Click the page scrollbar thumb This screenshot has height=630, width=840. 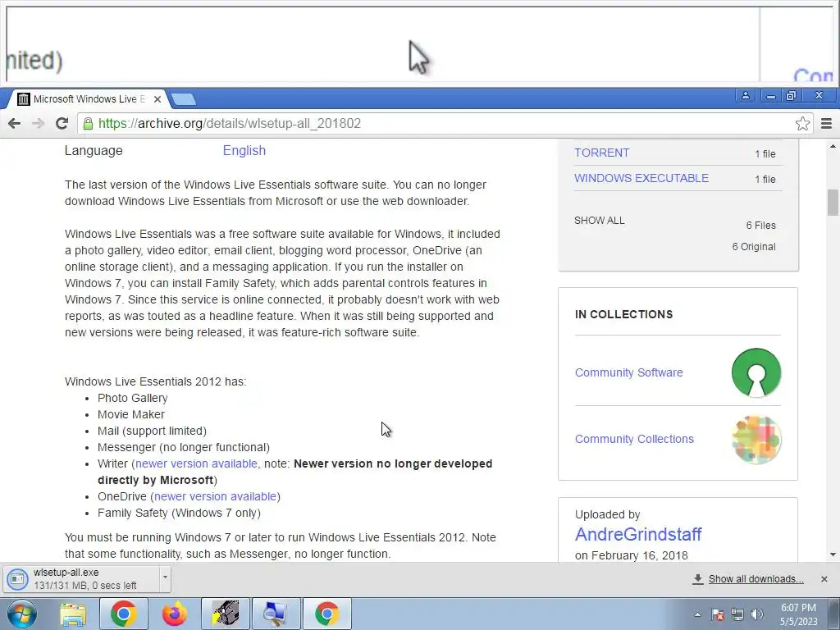click(x=833, y=203)
